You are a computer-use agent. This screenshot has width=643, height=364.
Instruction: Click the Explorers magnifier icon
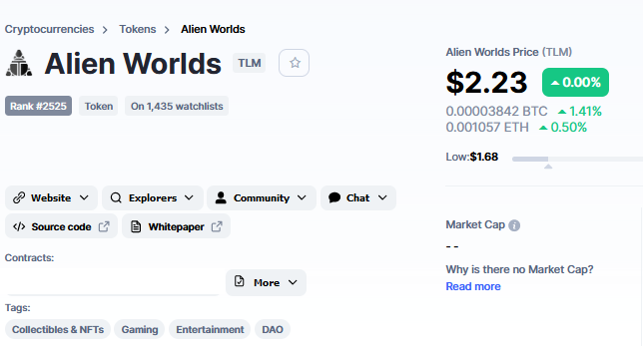click(x=116, y=197)
